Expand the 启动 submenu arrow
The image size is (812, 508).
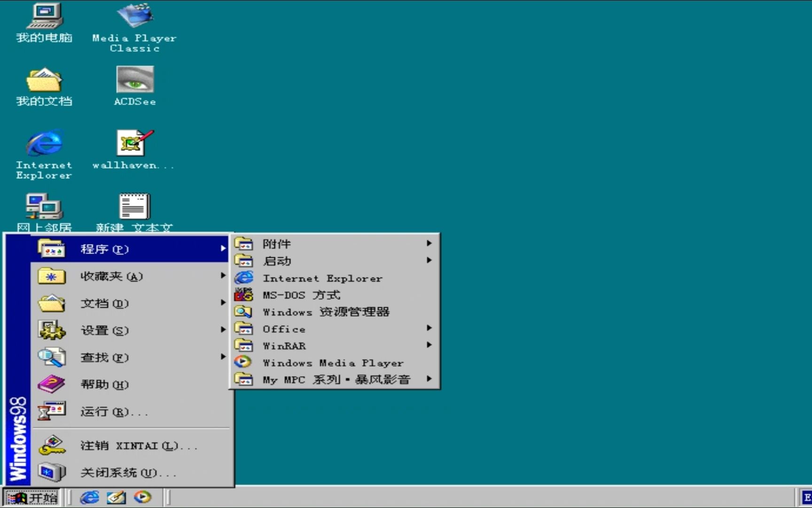(429, 260)
